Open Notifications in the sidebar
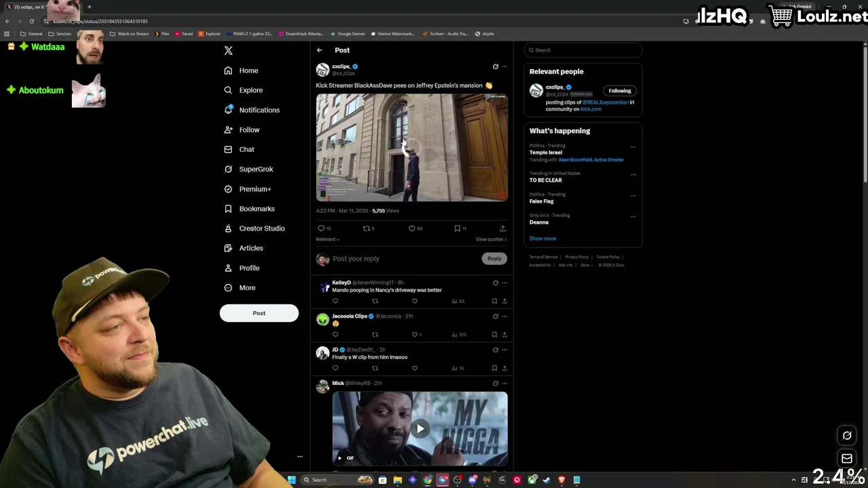The width and height of the screenshot is (868, 488). (252, 110)
